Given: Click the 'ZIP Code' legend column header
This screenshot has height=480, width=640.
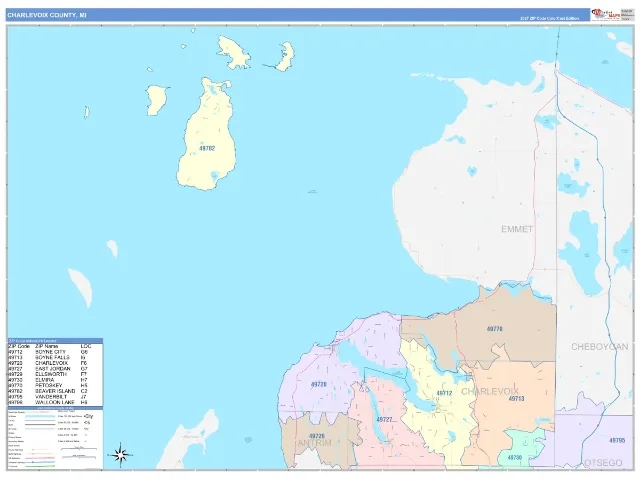Looking at the screenshot, I should coord(19,346).
